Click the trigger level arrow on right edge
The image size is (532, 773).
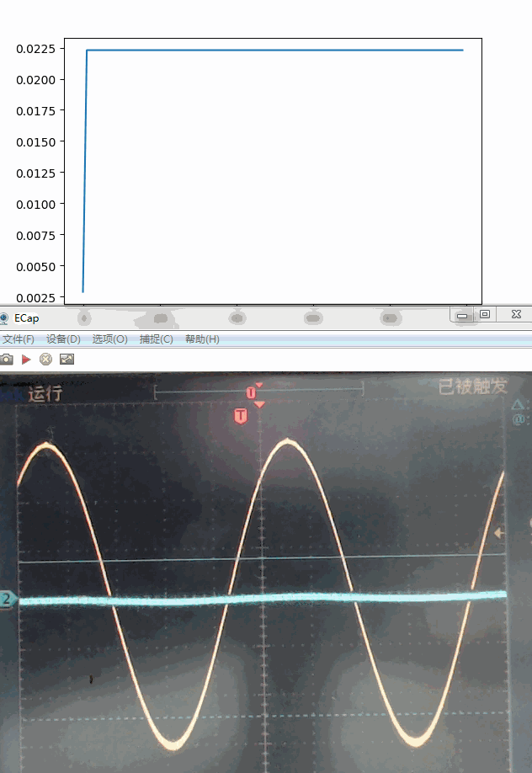(x=500, y=533)
